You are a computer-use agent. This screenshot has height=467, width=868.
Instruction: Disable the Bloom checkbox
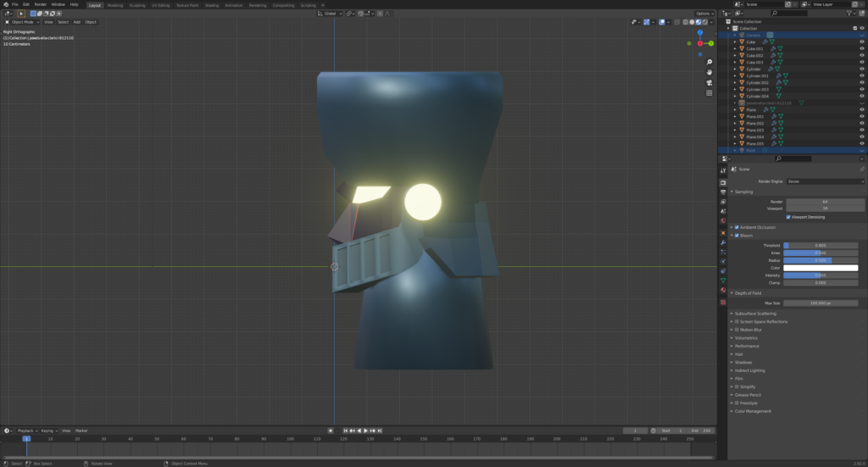click(x=737, y=235)
